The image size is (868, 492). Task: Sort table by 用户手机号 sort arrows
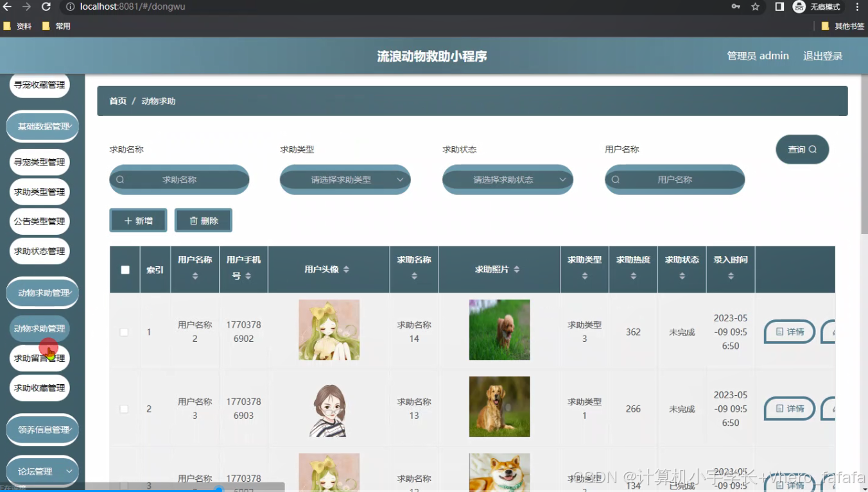[248, 276]
